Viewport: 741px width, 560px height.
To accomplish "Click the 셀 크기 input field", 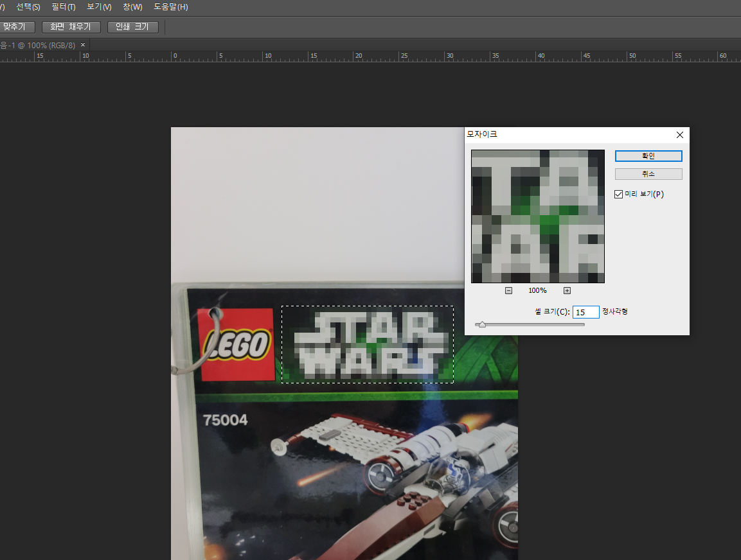I will pyautogui.click(x=585, y=312).
